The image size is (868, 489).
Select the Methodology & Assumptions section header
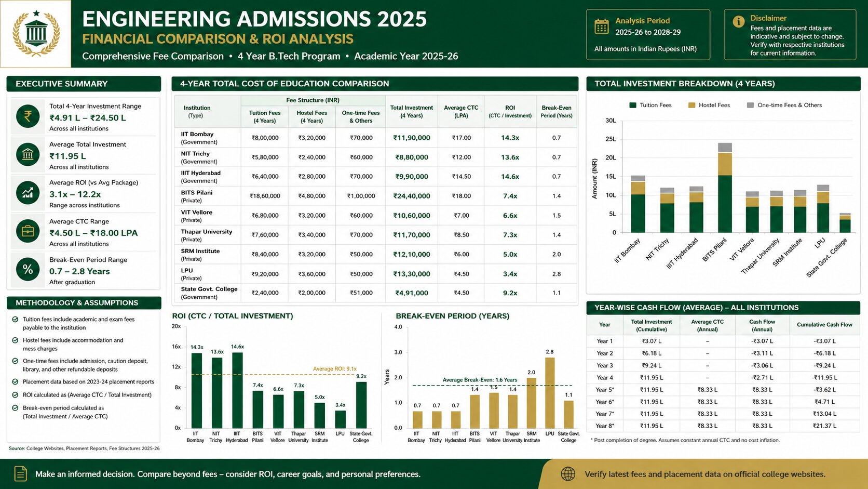click(84, 303)
